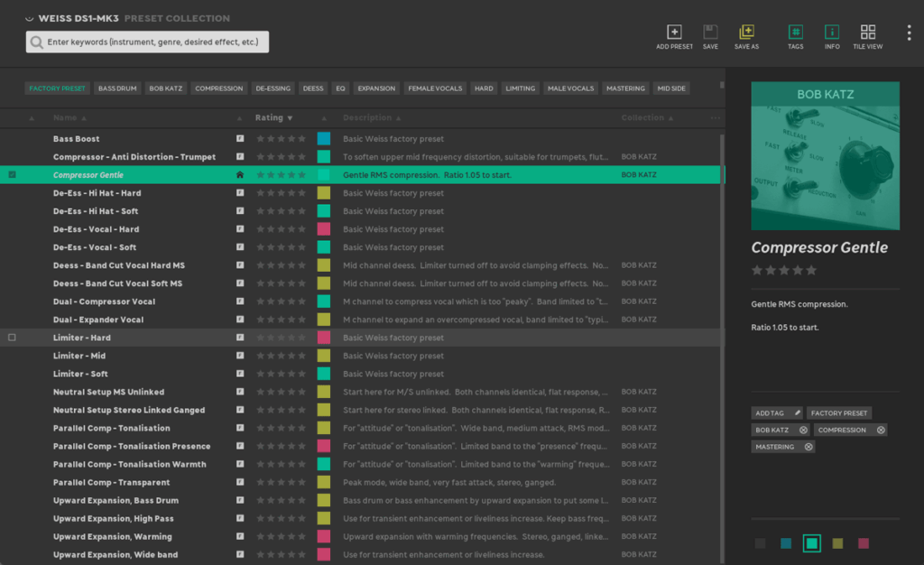This screenshot has height=565, width=924.
Task: Sort by the Description column header
Action: tap(372, 118)
